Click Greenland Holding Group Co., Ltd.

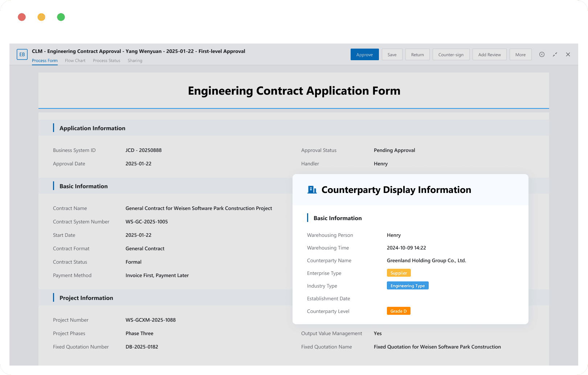[x=426, y=260]
